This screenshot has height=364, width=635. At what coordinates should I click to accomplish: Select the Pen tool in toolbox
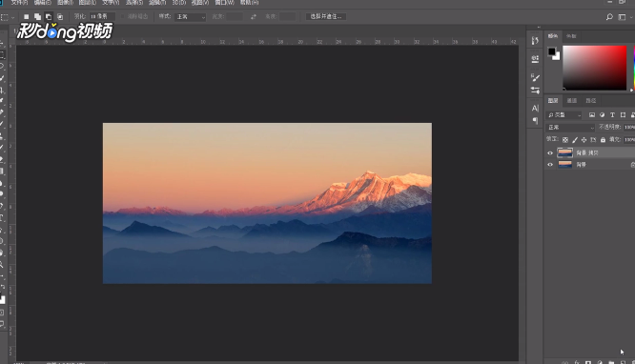(x=2, y=206)
